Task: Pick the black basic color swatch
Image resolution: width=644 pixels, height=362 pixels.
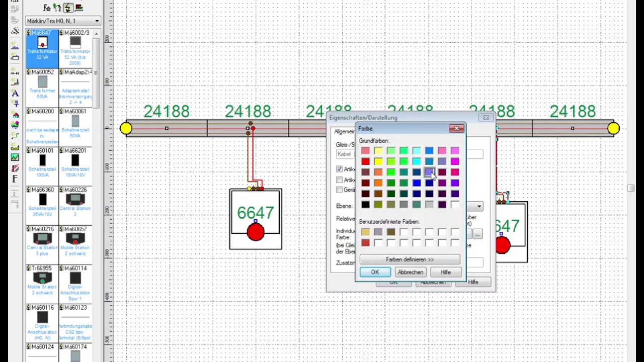Action: click(x=365, y=205)
